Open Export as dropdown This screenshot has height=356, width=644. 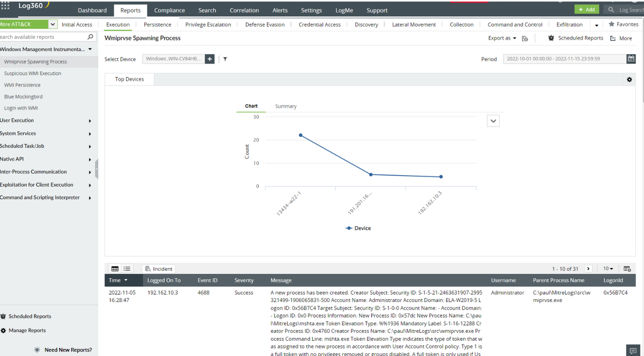tap(502, 38)
